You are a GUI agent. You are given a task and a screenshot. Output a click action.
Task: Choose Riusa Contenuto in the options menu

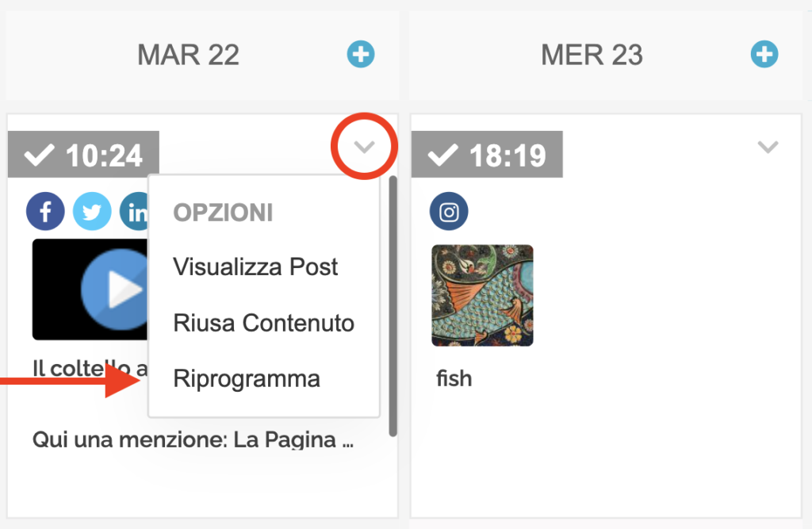[263, 323]
